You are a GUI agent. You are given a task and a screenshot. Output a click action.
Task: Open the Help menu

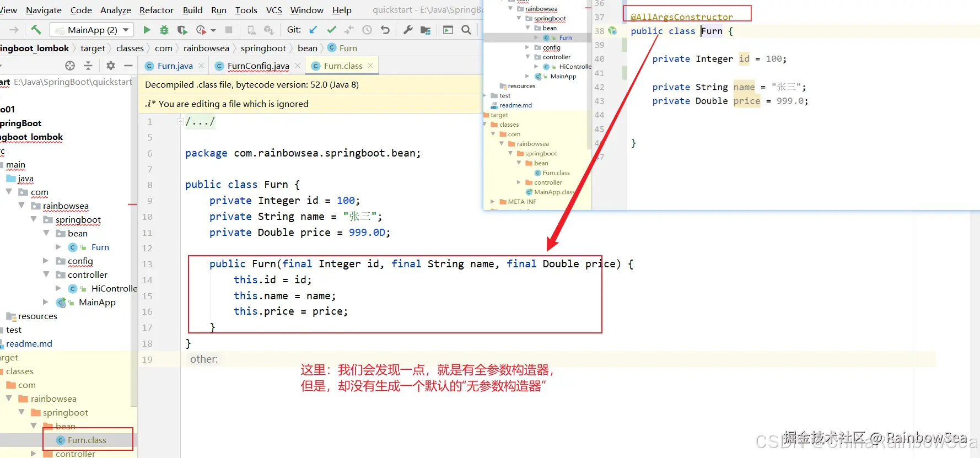pos(342,10)
